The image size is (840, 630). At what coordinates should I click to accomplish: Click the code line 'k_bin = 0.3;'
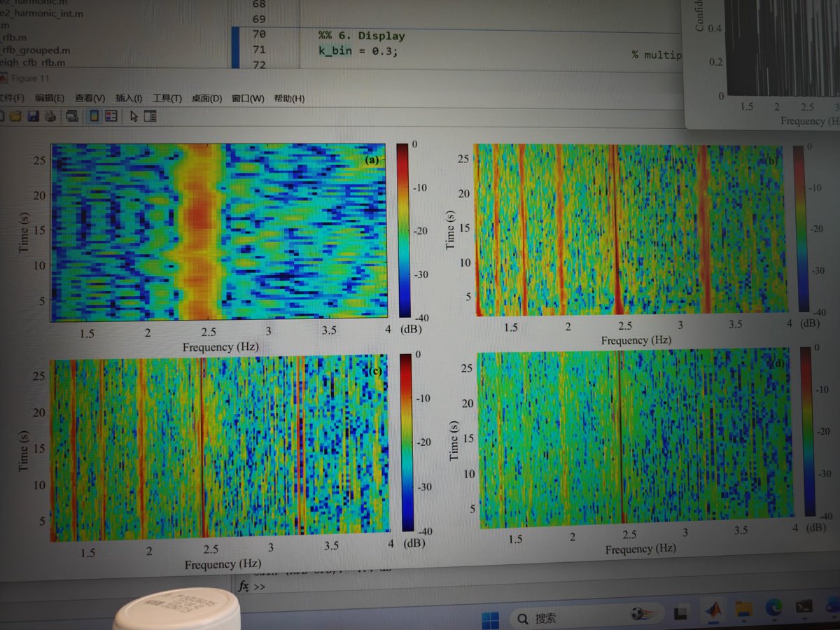pos(358,52)
